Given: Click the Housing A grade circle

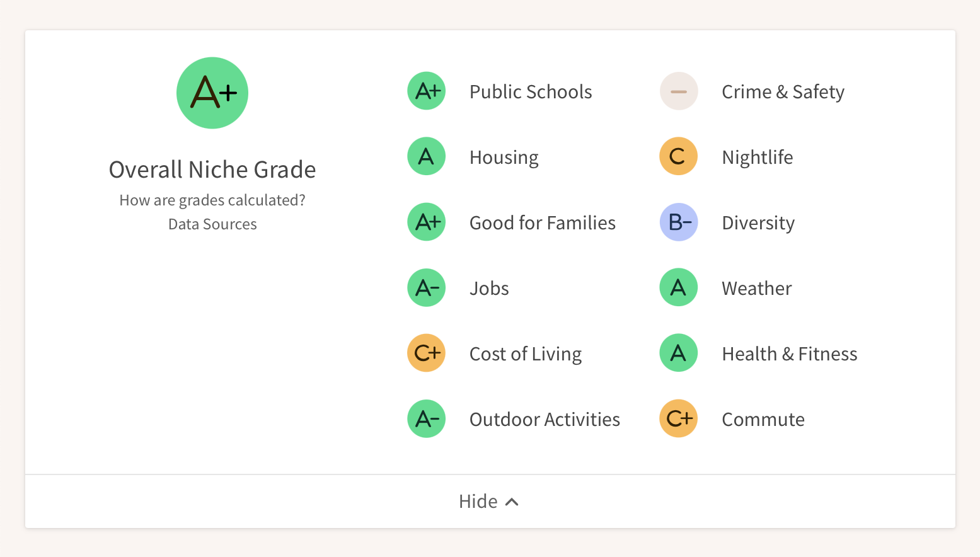Looking at the screenshot, I should click(427, 156).
